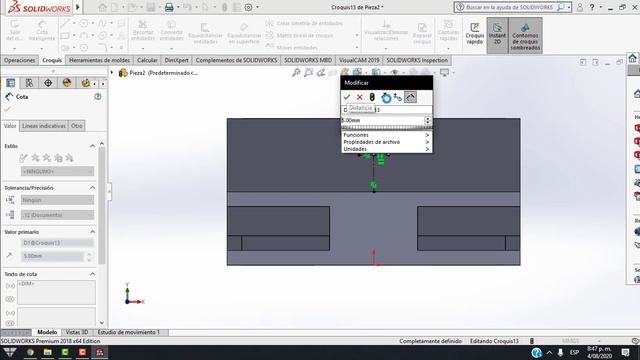Switch to the Herramientas de moldes tab
This screenshot has width=640, height=360.
coord(99,60)
